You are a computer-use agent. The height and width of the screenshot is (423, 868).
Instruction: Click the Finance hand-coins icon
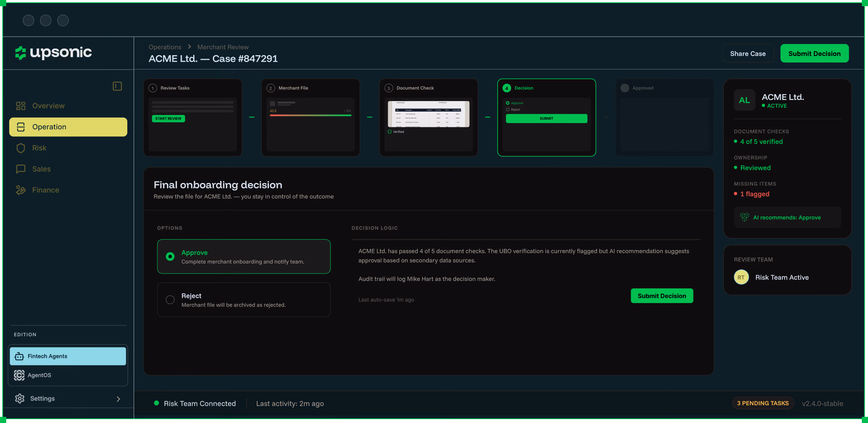pos(21,190)
